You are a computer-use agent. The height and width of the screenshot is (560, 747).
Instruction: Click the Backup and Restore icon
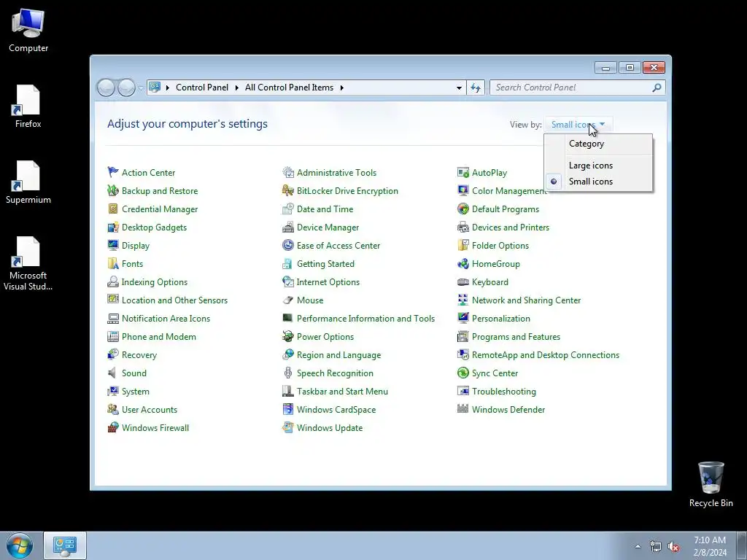[113, 190]
